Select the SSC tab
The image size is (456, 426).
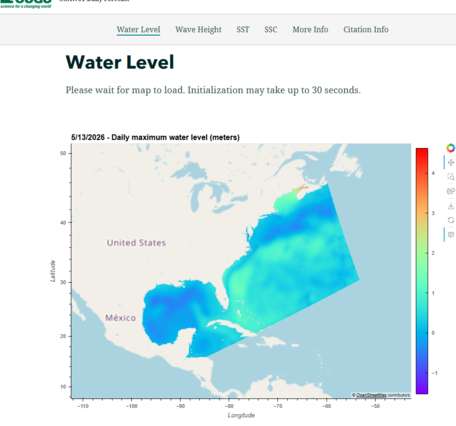(x=271, y=30)
